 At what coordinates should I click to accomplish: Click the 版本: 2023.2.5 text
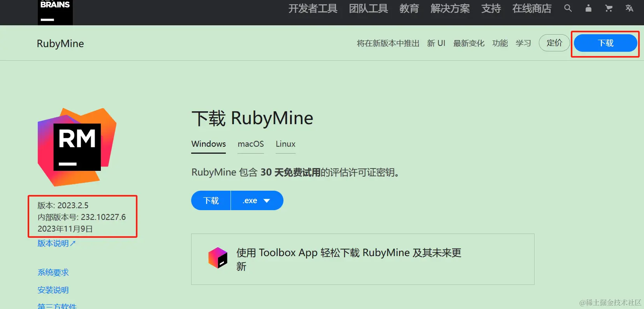point(63,205)
